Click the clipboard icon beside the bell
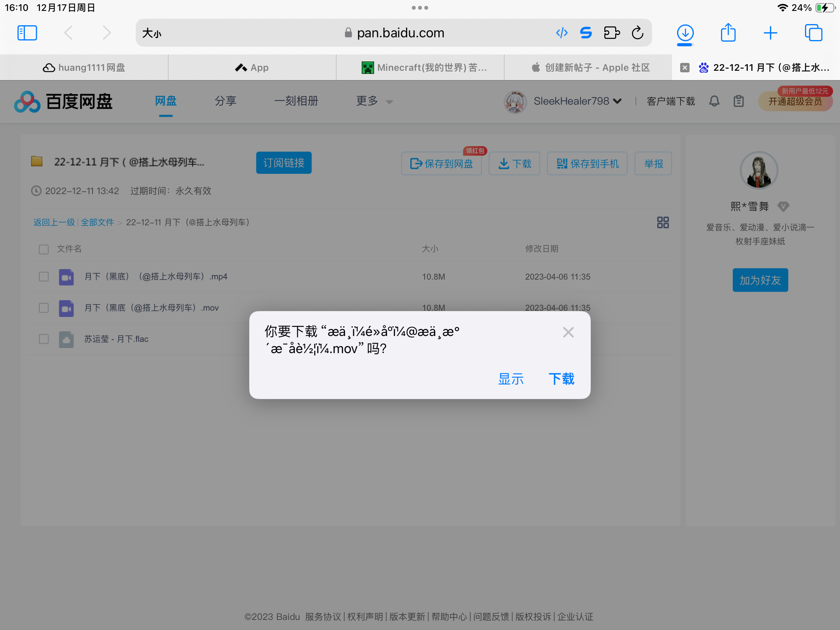 tap(738, 101)
